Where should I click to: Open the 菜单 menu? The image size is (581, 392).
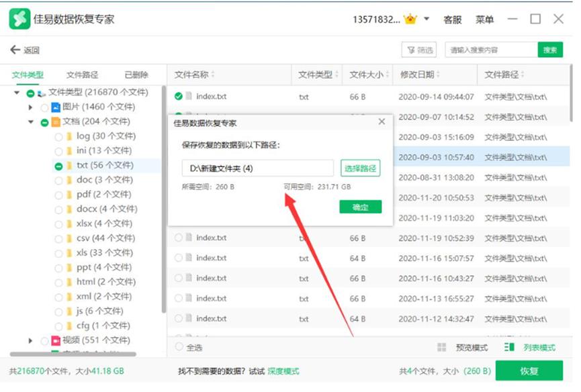[485, 19]
